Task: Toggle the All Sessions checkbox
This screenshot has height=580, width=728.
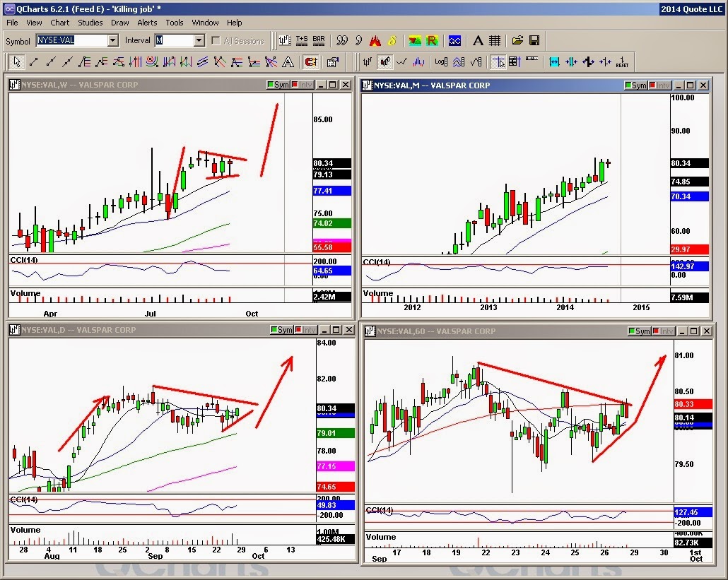Action: (216, 41)
